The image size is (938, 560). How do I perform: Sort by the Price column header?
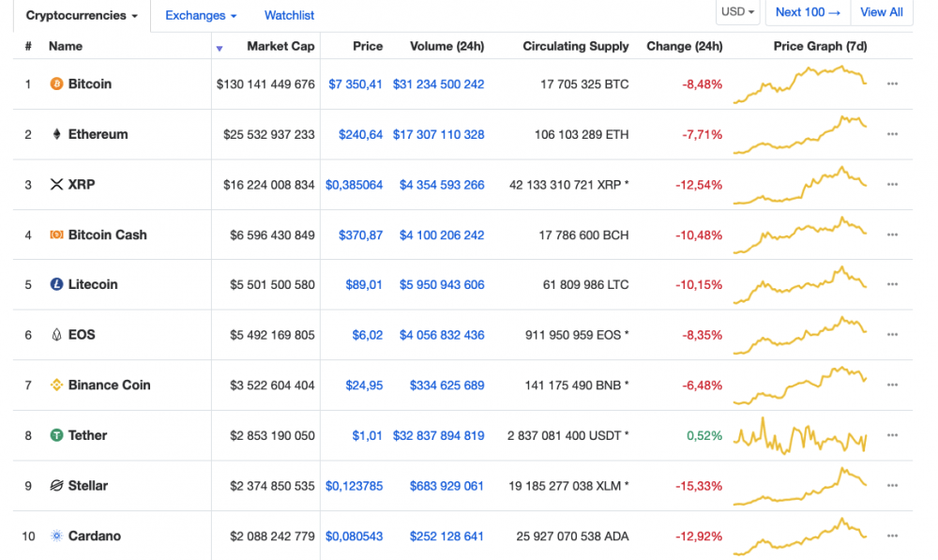(368, 46)
